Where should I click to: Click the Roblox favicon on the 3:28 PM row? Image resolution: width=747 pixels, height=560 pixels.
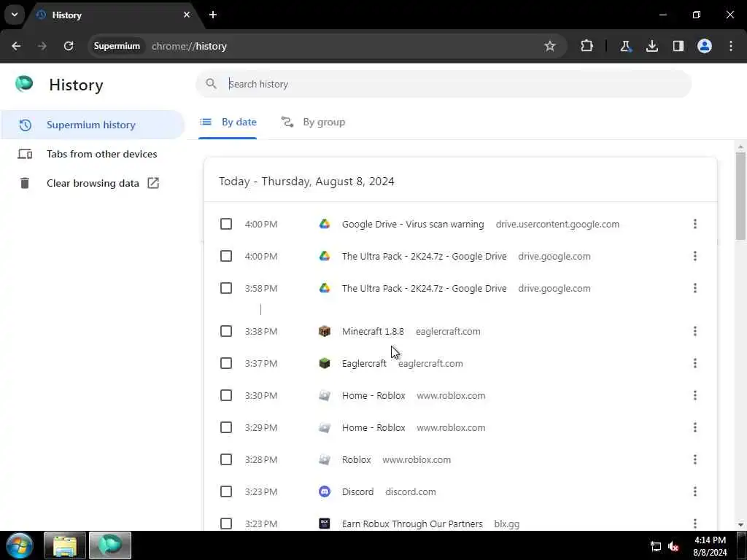click(x=325, y=459)
